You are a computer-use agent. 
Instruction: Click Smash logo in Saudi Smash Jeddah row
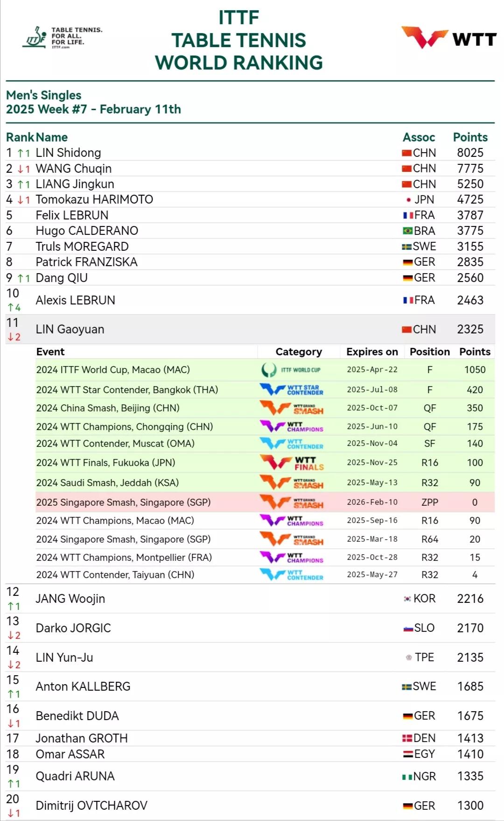(x=291, y=482)
